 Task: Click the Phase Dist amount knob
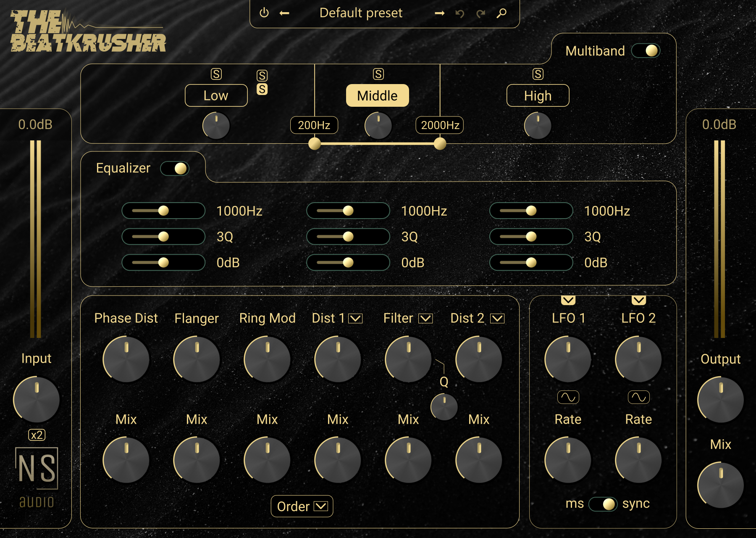pos(126,359)
